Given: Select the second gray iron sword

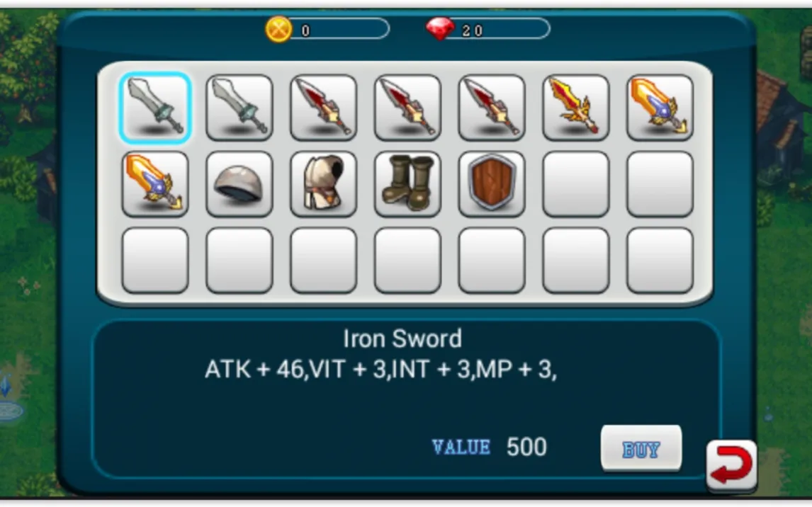Looking at the screenshot, I should [239, 108].
